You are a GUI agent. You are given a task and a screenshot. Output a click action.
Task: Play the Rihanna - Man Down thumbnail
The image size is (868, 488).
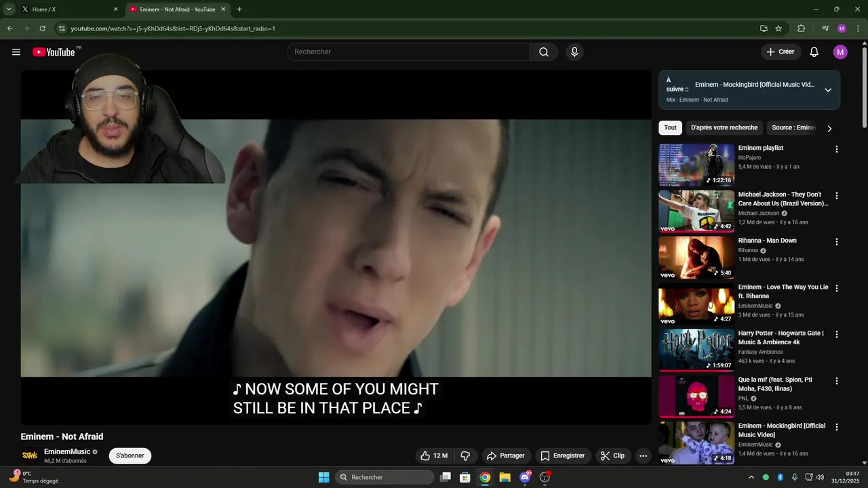(x=696, y=258)
